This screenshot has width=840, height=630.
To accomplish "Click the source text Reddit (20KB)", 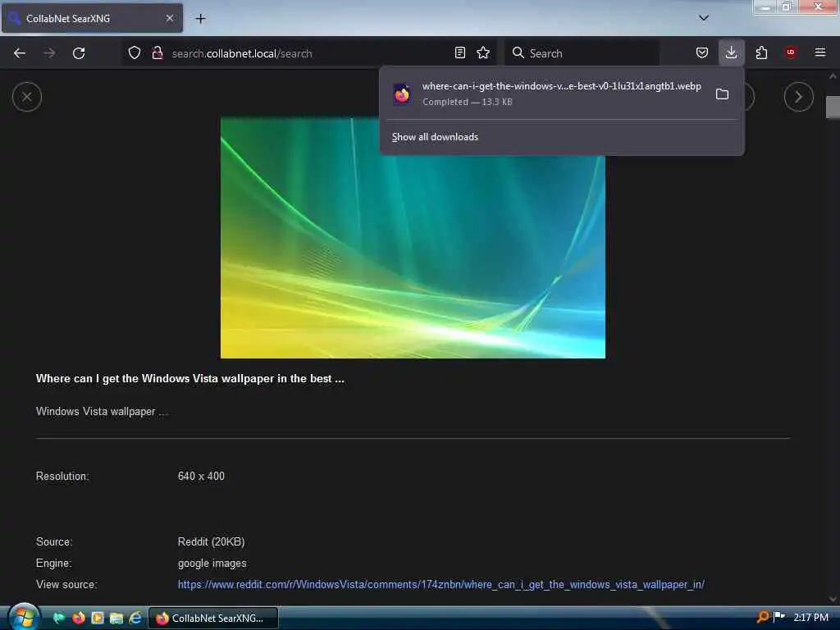I will 211,541.
